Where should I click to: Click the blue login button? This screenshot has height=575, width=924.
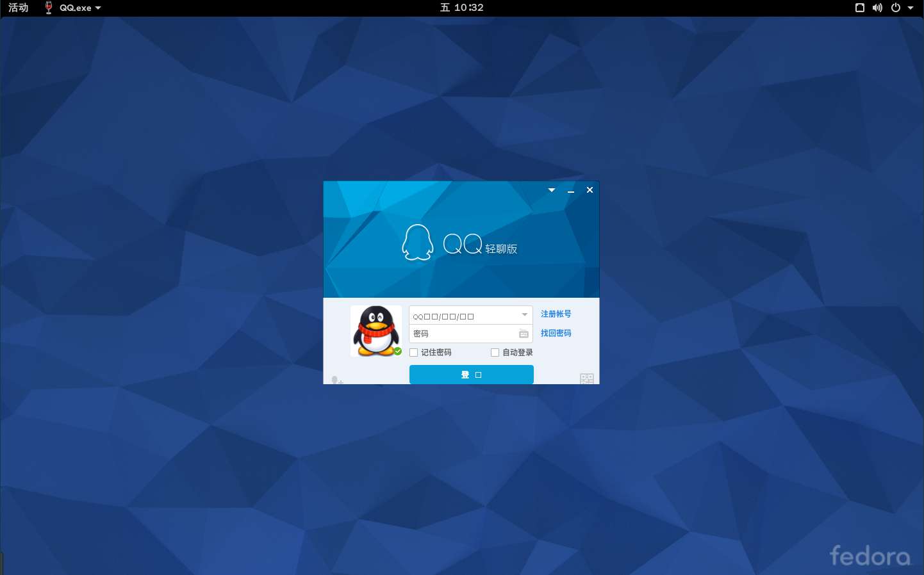tap(472, 375)
